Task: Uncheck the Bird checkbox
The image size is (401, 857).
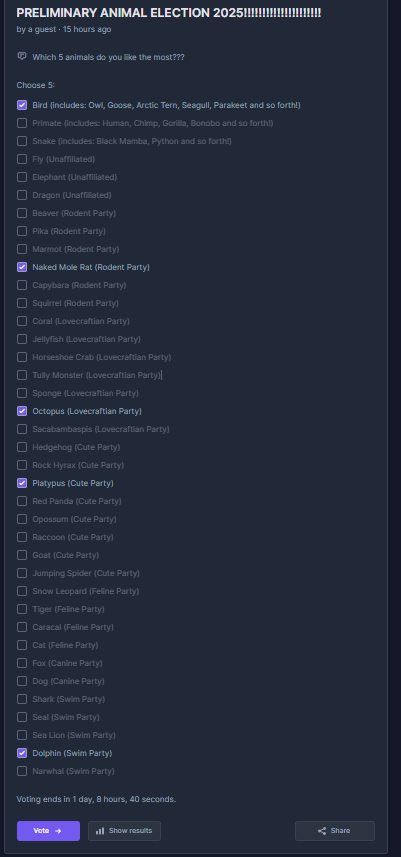Action: tap(22, 105)
